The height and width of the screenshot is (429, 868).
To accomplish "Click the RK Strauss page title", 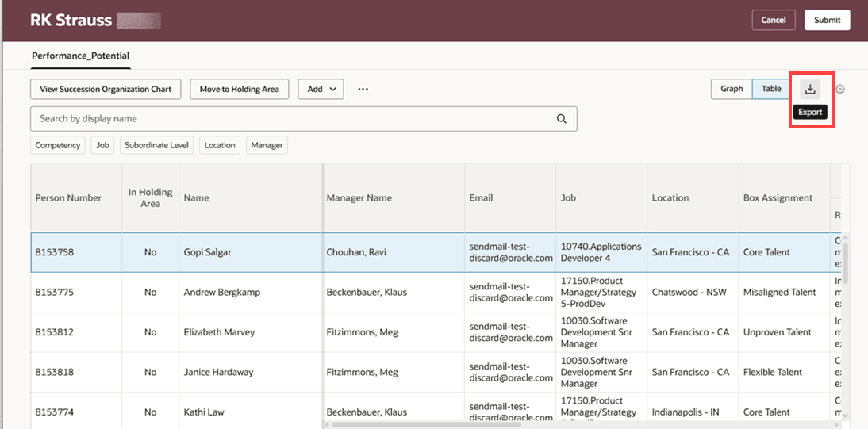I will [x=71, y=21].
